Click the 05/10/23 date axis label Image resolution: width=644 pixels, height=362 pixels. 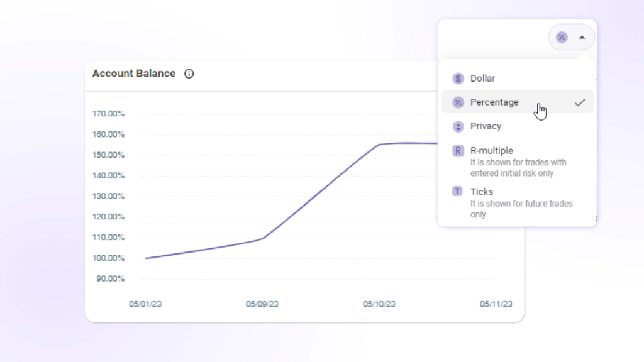click(x=379, y=304)
